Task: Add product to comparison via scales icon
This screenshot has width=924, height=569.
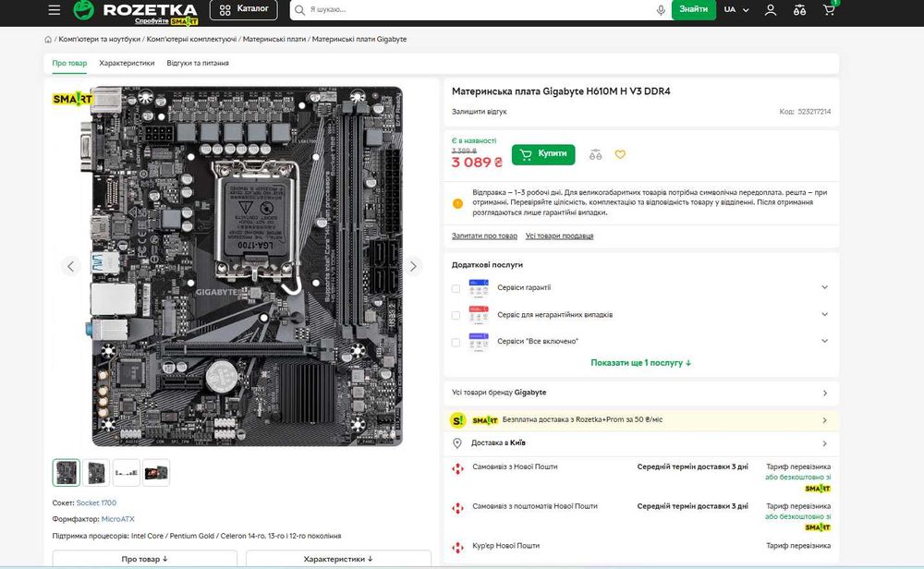Action: tap(595, 155)
